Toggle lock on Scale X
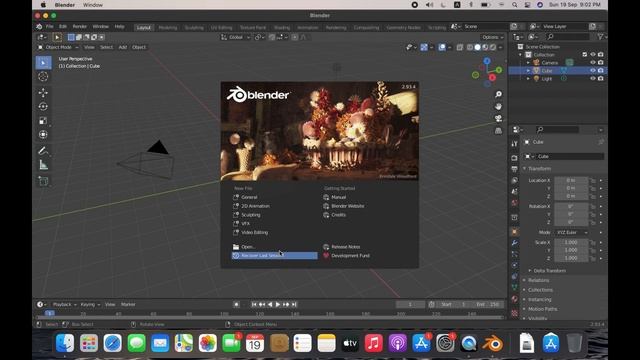The width and height of the screenshot is (640, 360). [x=593, y=242]
